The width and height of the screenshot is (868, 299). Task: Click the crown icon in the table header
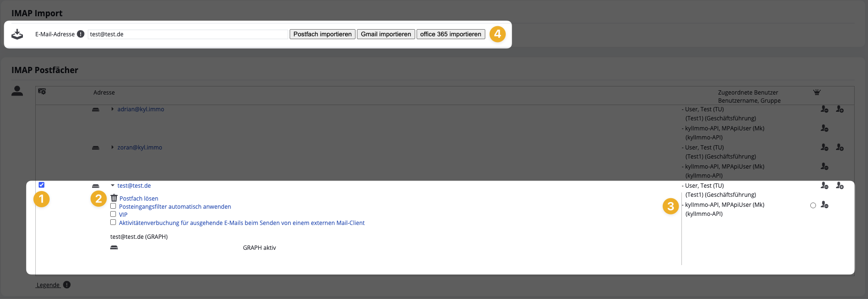tap(817, 92)
